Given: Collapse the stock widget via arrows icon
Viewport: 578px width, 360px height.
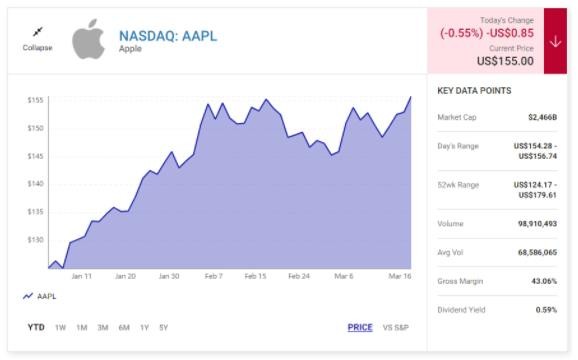Looking at the screenshot, I should click(38, 32).
